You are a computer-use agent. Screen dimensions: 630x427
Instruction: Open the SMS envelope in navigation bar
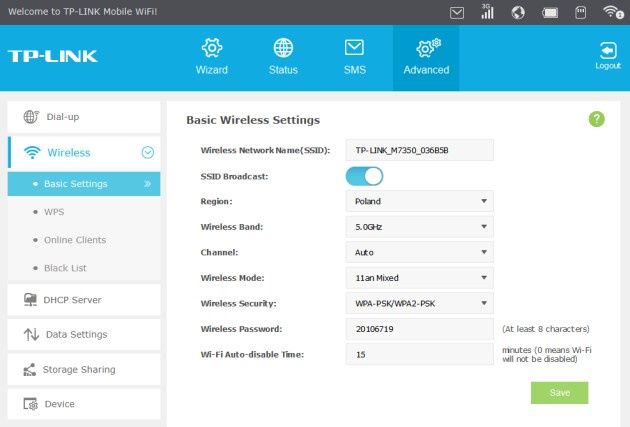point(354,47)
